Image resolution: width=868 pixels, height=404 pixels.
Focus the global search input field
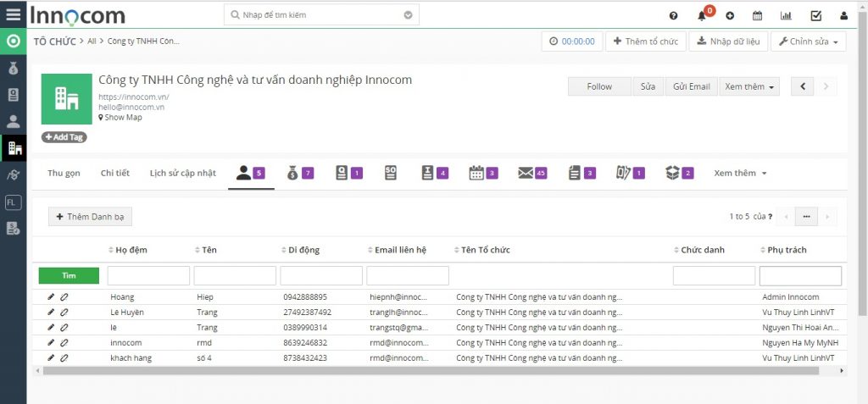(321, 15)
